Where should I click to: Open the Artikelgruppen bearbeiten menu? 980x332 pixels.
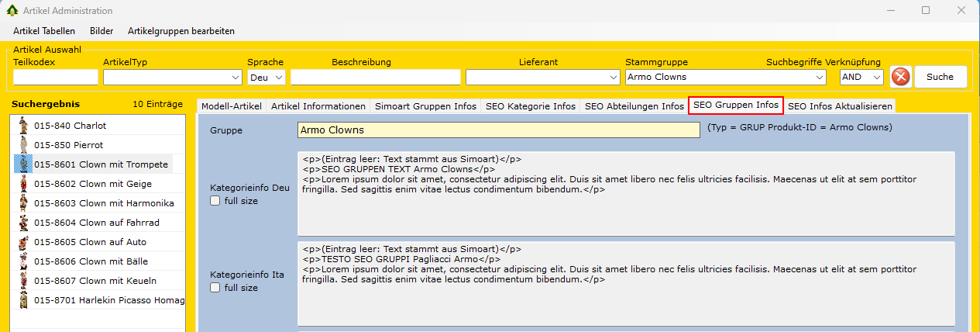click(x=181, y=31)
